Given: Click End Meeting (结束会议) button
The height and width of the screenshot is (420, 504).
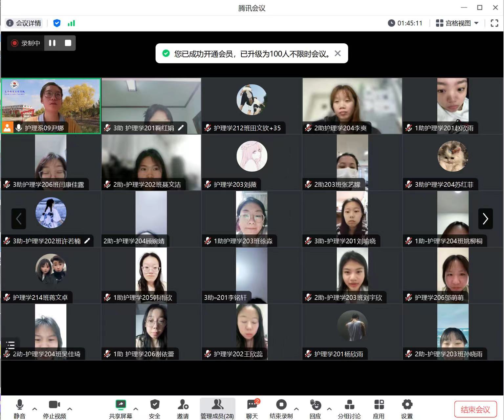Looking at the screenshot, I should click(x=475, y=409).
